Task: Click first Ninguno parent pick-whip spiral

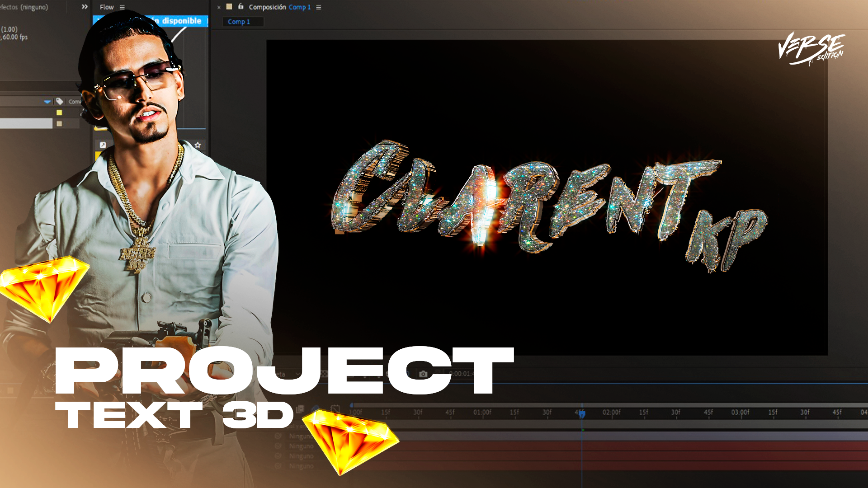Action: coord(278,436)
